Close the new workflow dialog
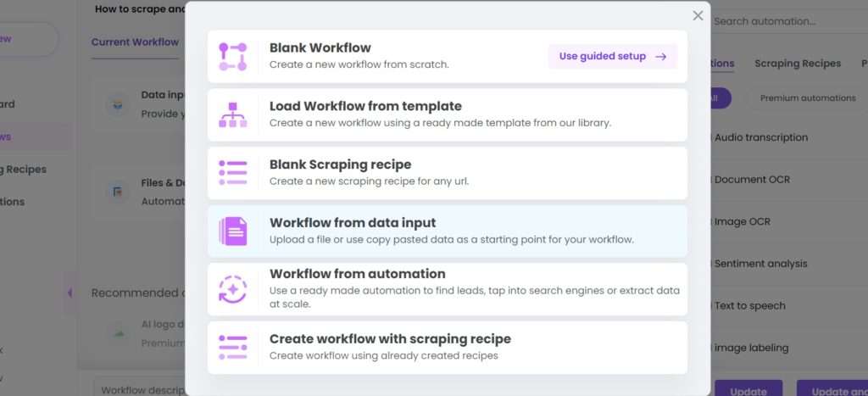868x396 pixels. (698, 15)
